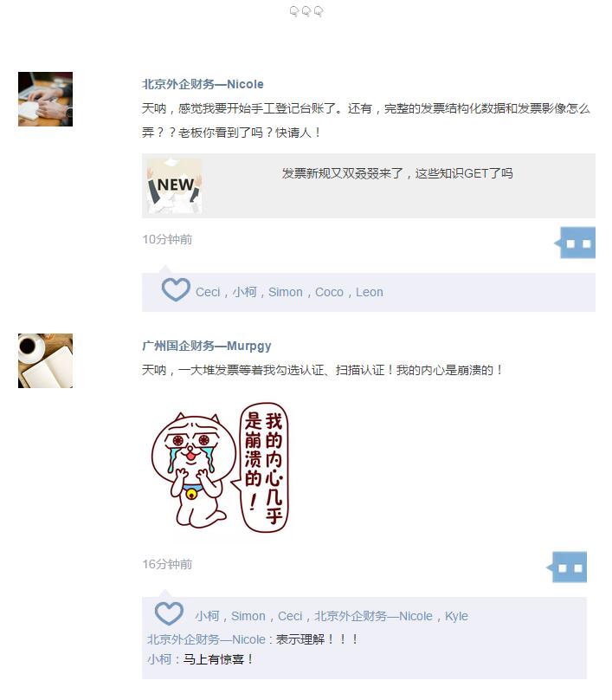Click 北京外企财务—Nicole in second post's likes
This screenshot has width=612, height=700.
[373, 616]
